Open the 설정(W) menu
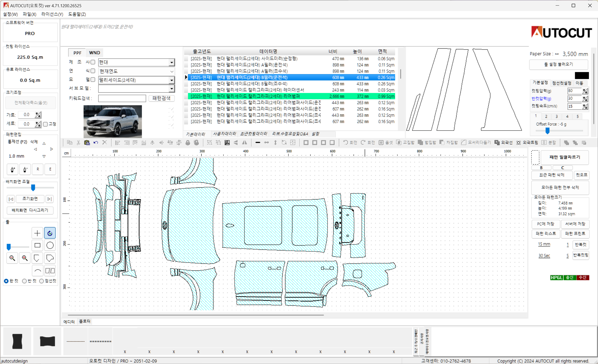Viewport: 598px width, 364px height. [10, 14]
